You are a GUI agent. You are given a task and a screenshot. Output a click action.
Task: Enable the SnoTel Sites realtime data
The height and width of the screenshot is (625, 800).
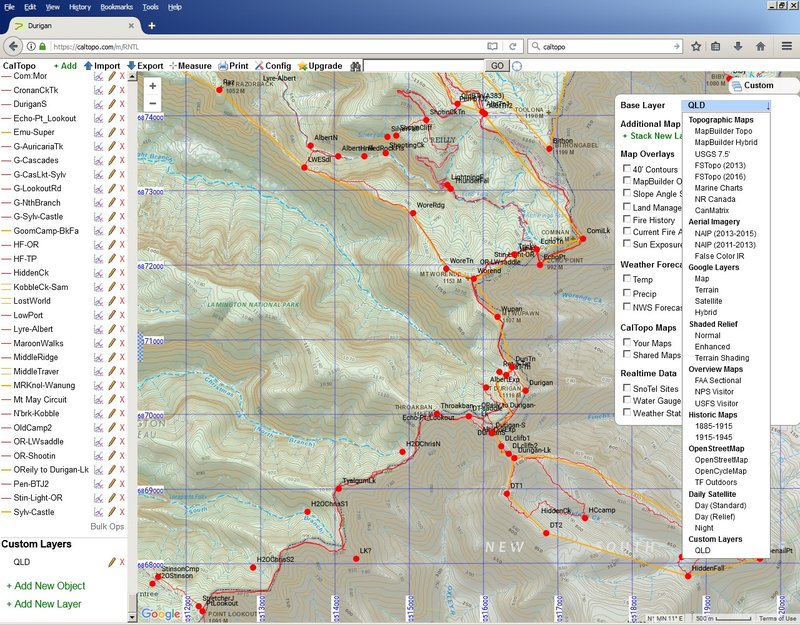click(x=627, y=387)
